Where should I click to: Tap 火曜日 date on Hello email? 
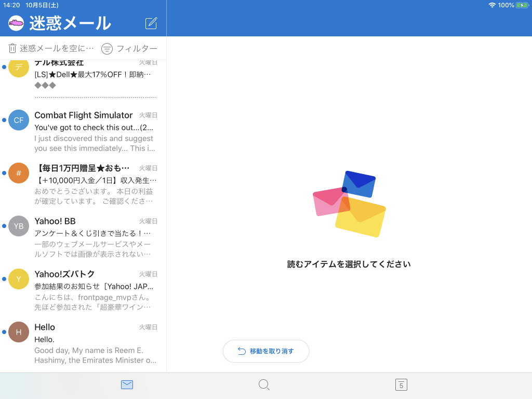148,327
